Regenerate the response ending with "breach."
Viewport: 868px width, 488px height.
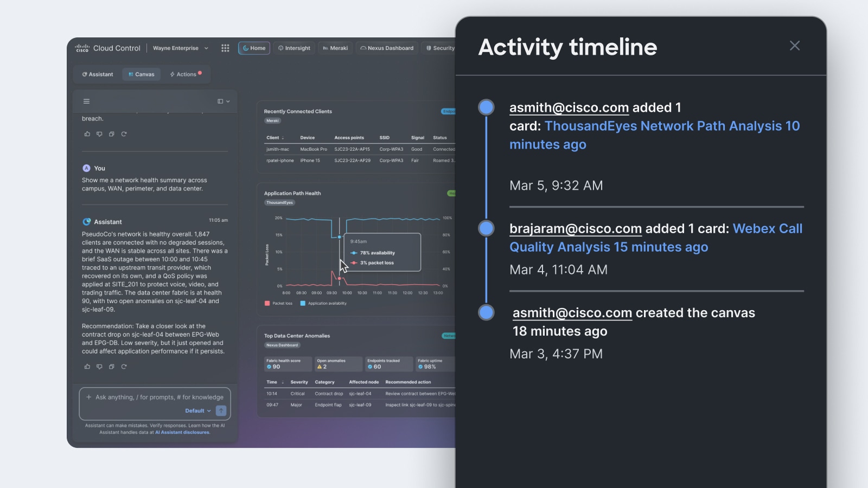click(124, 134)
